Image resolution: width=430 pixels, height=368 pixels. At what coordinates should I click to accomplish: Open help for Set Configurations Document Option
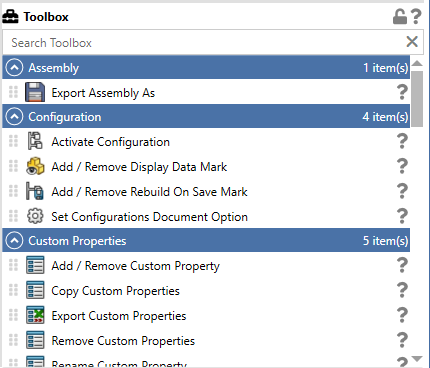coord(402,216)
